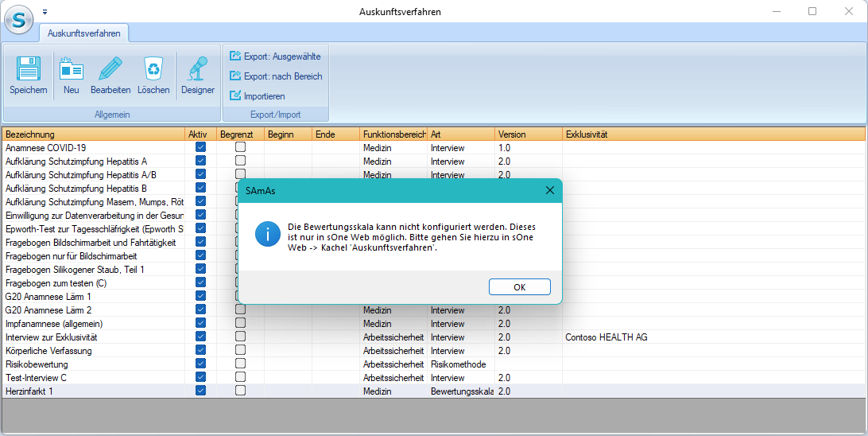Sort by the Bezeichnung column header

point(94,134)
